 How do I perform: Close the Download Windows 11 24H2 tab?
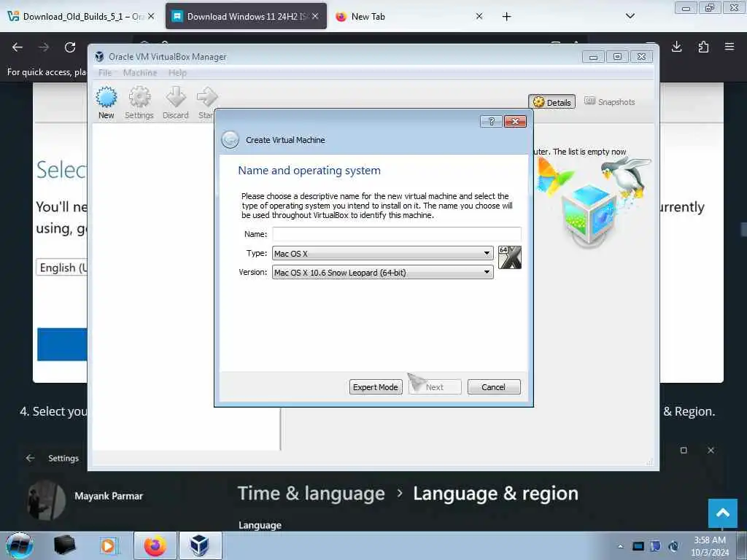point(315,16)
